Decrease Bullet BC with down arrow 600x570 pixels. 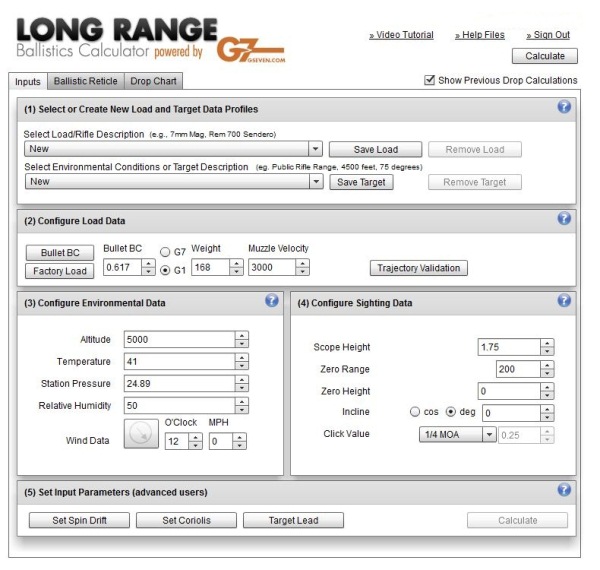pos(148,271)
